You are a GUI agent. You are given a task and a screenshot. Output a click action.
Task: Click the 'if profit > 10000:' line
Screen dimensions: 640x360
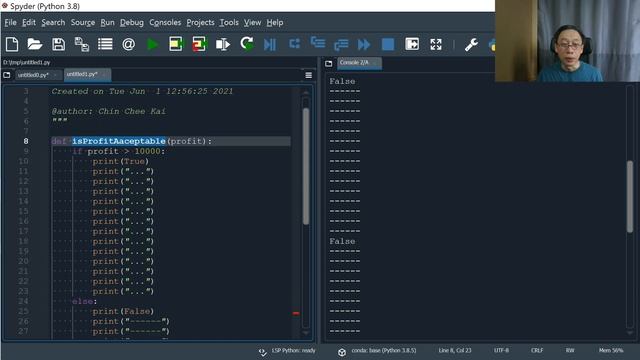tap(119, 151)
